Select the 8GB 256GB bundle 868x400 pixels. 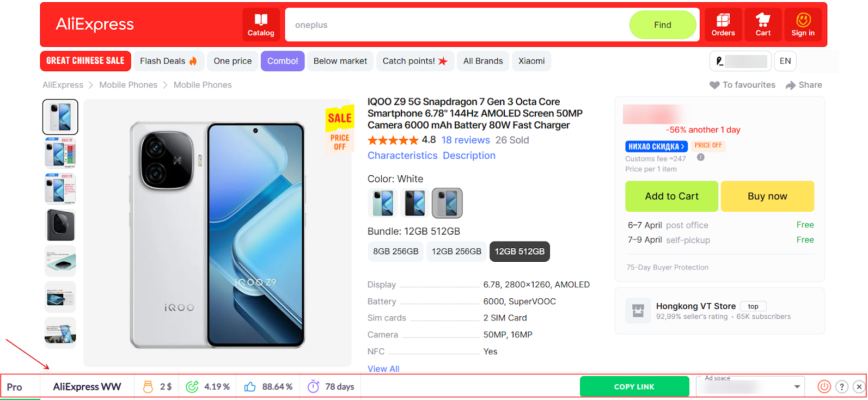tap(396, 251)
